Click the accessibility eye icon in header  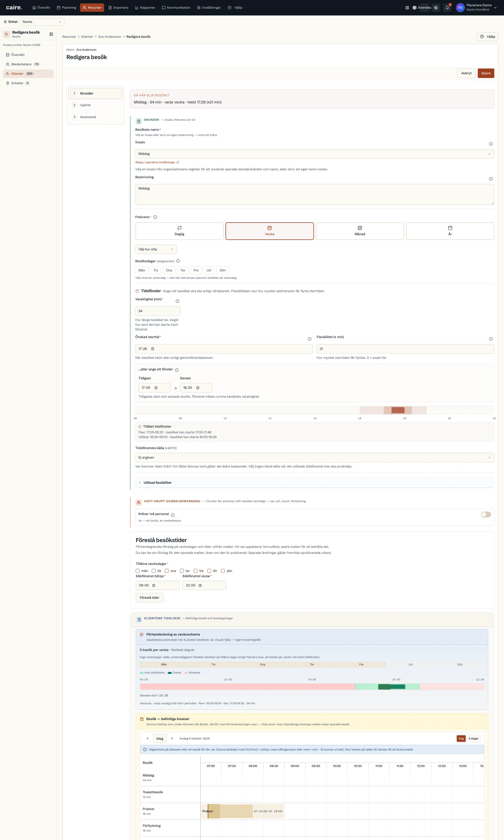pyautogui.click(x=436, y=7)
